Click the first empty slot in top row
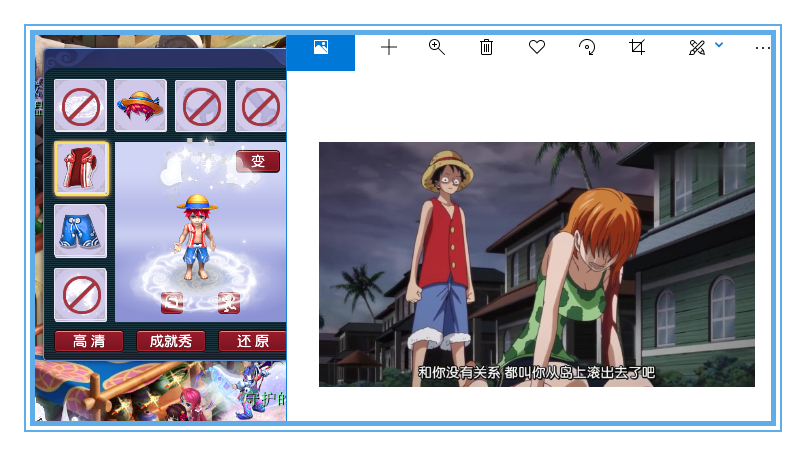The image size is (806, 456). [x=81, y=105]
